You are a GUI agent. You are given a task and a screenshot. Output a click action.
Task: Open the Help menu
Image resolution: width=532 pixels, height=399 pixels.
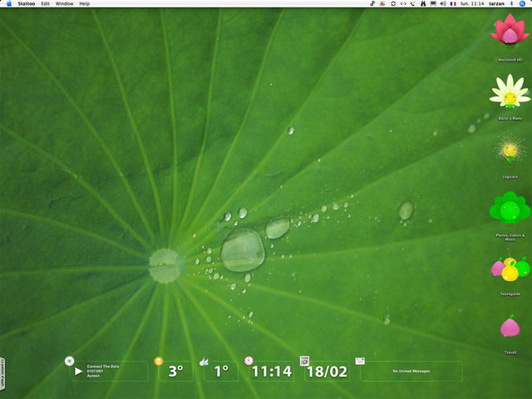(x=84, y=4)
